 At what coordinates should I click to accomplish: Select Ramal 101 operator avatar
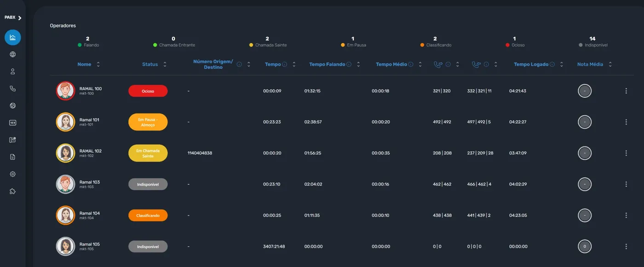tap(65, 122)
